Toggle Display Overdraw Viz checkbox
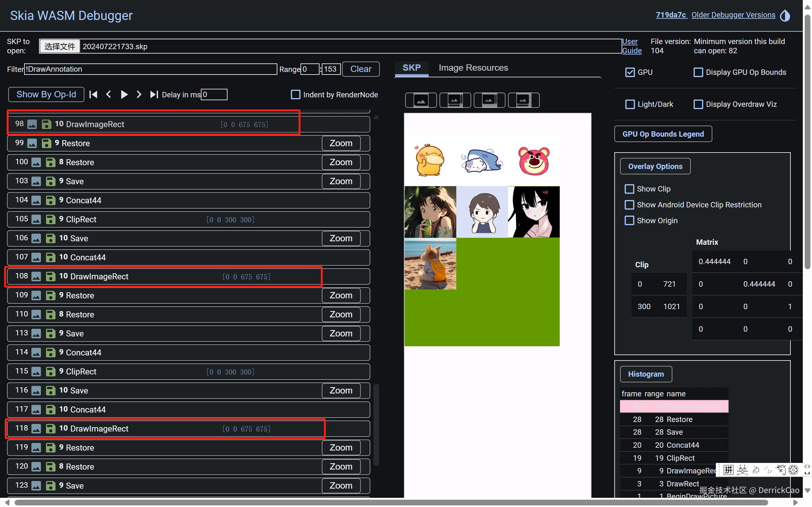The width and height of the screenshot is (812, 507). (698, 104)
